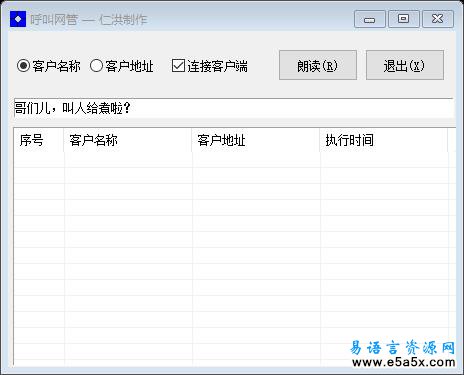Click the 客户名称 column header in list
This screenshot has height=375, width=464.
(x=128, y=140)
